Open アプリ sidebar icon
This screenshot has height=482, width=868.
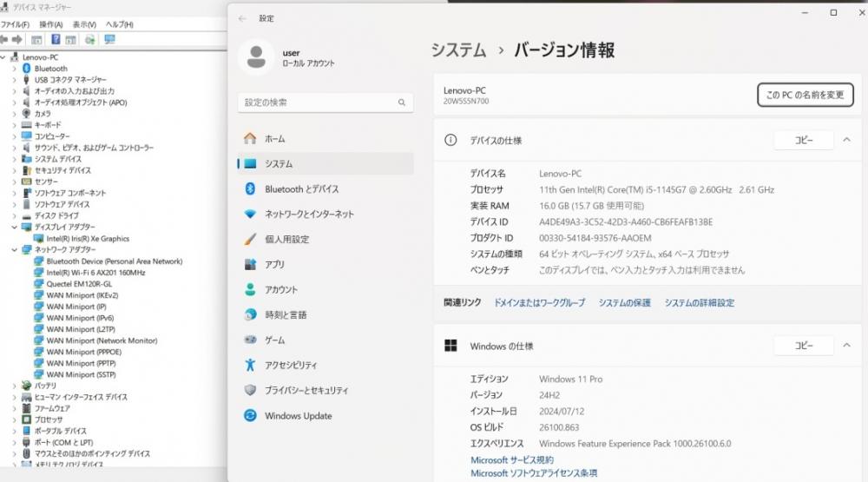tap(250, 264)
